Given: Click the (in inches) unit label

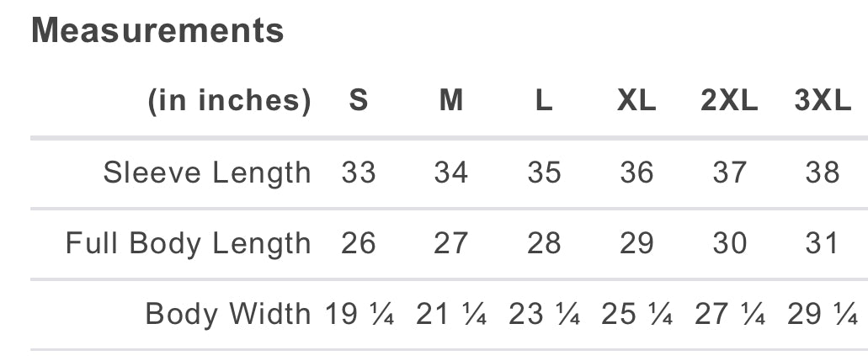Looking at the screenshot, I should [x=229, y=101].
